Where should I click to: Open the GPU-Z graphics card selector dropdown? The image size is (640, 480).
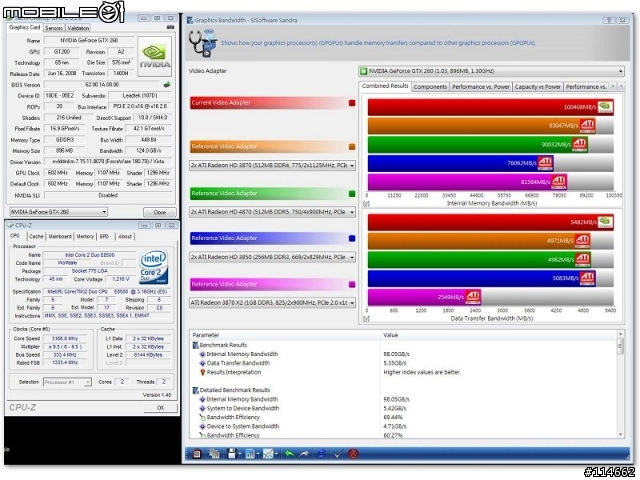(x=58, y=212)
